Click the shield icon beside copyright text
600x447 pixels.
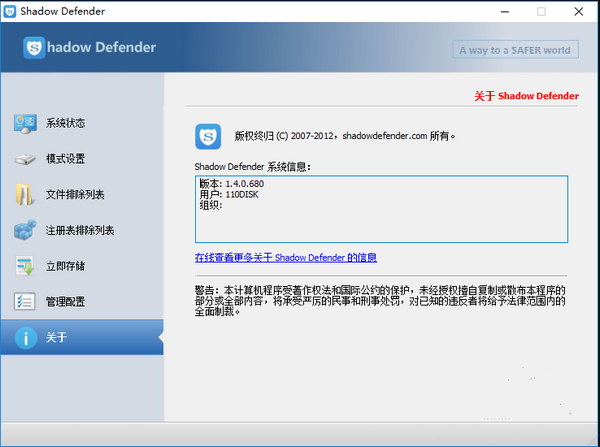[209, 135]
